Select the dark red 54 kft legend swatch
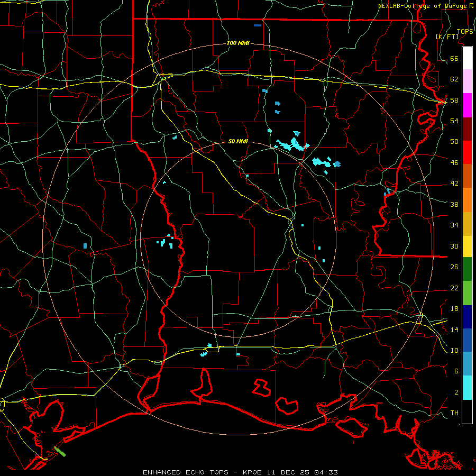The width and height of the screenshot is (476, 476). pyautogui.click(x=467, y=129)
